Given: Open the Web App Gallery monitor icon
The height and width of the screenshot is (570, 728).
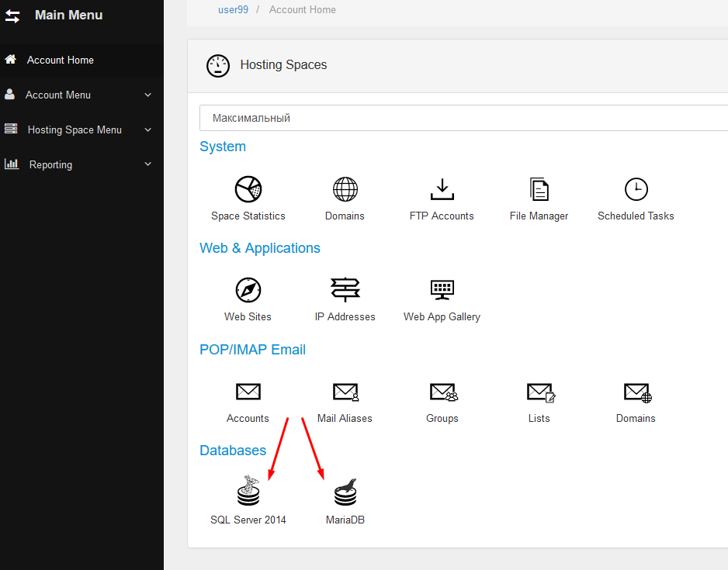Looking at the screenshot, I should 442,290.
